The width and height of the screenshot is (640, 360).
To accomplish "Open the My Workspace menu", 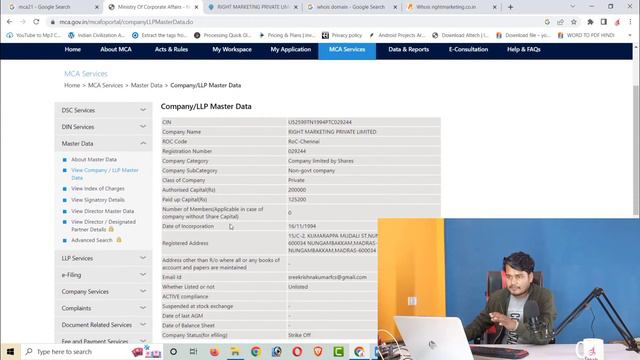I will pyautogui.click(x=232, y=49).
